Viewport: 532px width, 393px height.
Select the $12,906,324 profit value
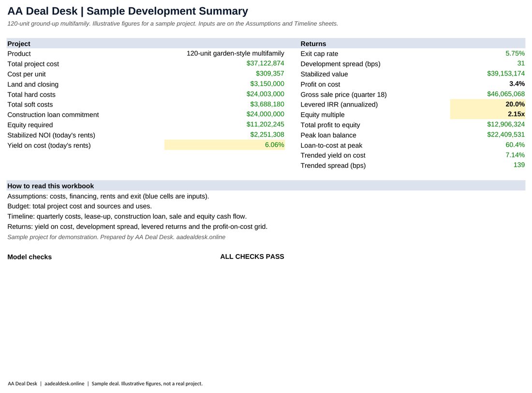tap(506, 124)
